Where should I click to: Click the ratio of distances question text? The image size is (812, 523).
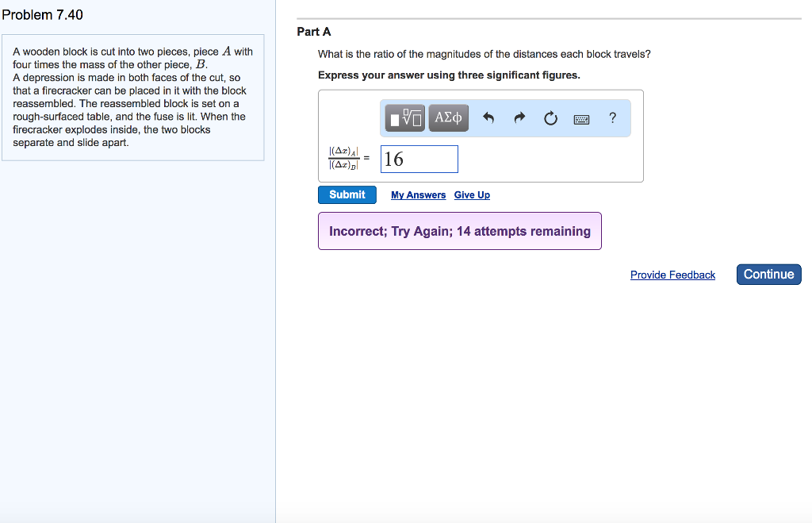click(484, 54)
